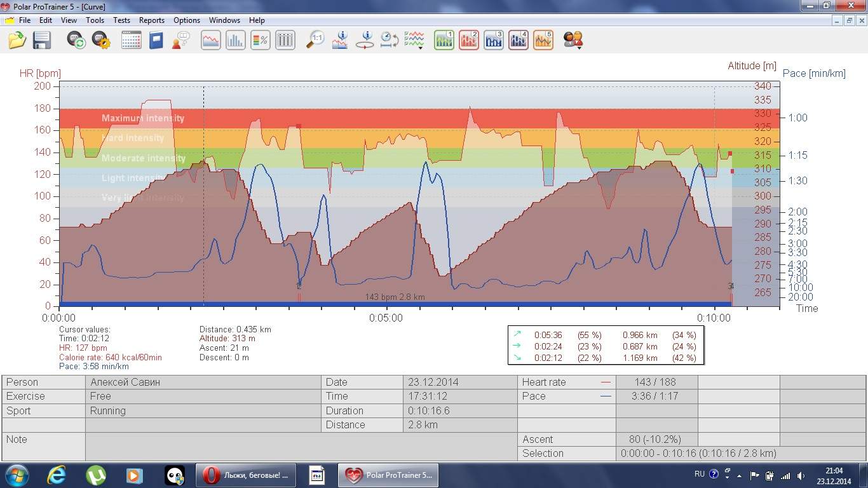868x488 pixels.
Task: Click the RU language indicator in the tray
Action: coord(699,474)
